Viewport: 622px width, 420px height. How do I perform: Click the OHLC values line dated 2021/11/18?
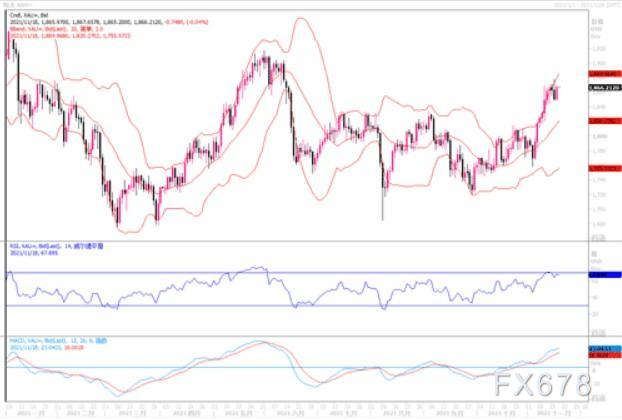(x=109, y=22)
